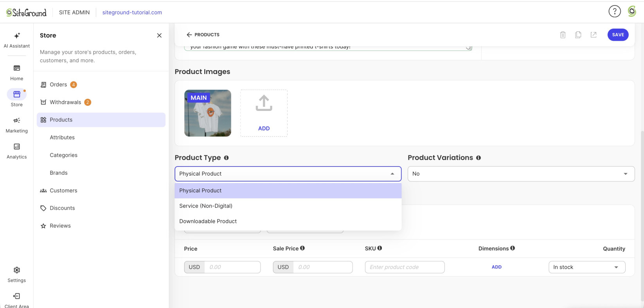Screen dimensions: 644x308
Task: Click the product description text area
Action: coord(328,48)
